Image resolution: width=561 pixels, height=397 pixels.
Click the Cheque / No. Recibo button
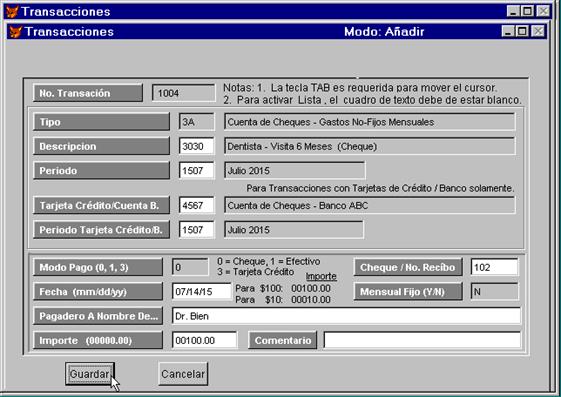point(408,268)
